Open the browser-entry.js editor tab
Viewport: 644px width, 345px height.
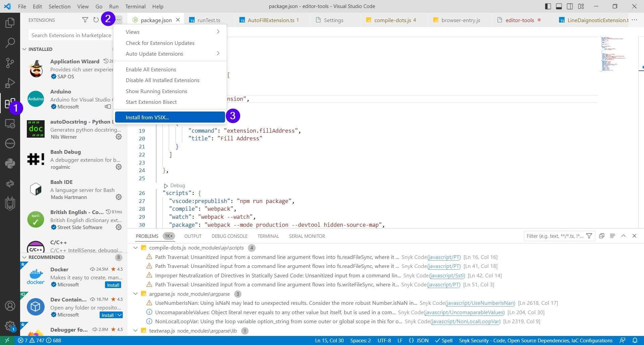tap(461, 20)
